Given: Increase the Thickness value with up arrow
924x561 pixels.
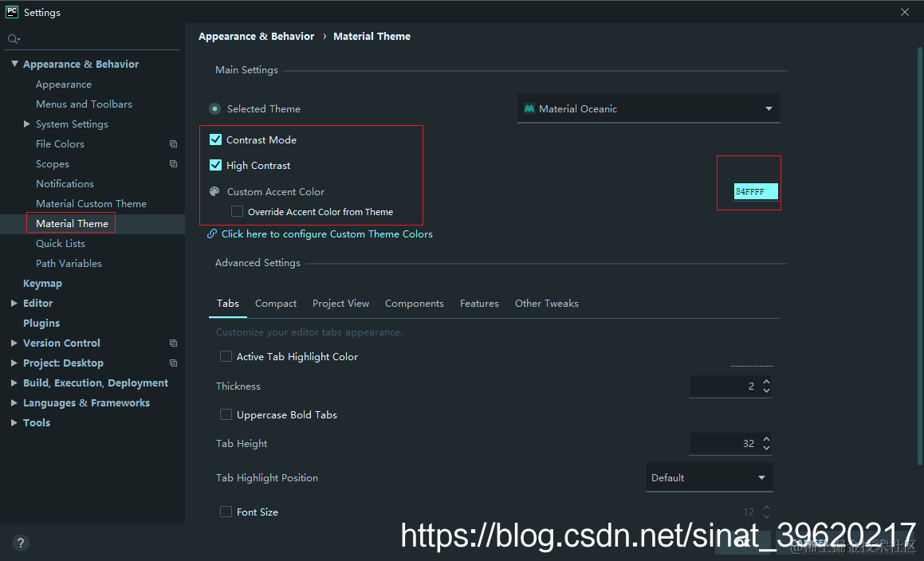Looking at the screenshot, I should [766, 381].
